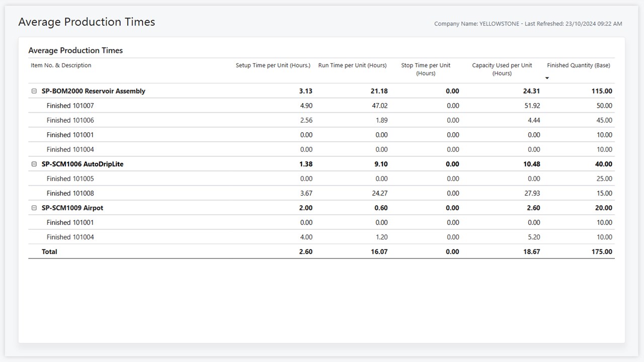Select the Finished 101007 row
The image size is (644, 362).
[x=321, y=106]
